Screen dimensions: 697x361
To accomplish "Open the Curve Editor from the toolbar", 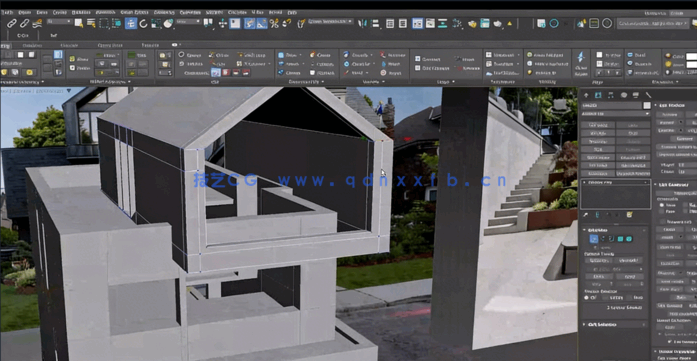I will tap(430, 23).
